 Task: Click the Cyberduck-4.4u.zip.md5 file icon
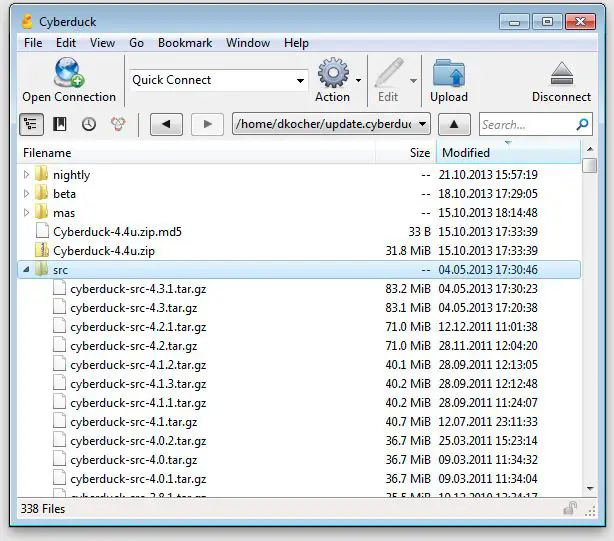coord(42,231)
